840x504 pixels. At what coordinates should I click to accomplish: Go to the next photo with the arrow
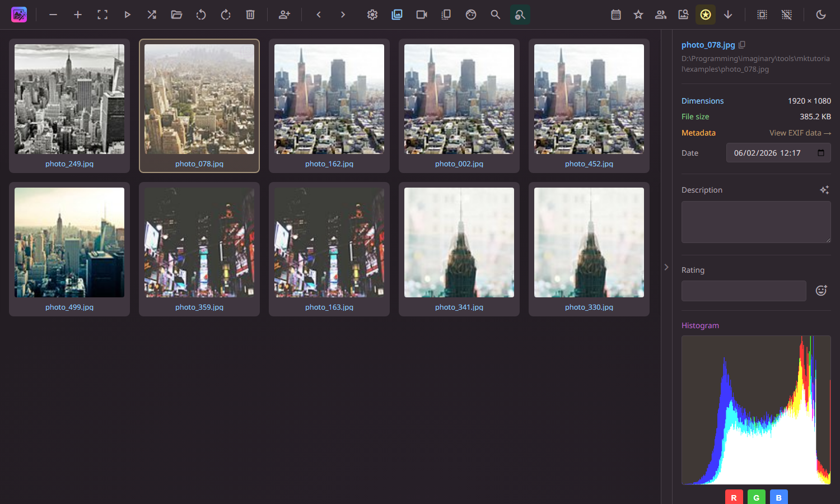343,15
